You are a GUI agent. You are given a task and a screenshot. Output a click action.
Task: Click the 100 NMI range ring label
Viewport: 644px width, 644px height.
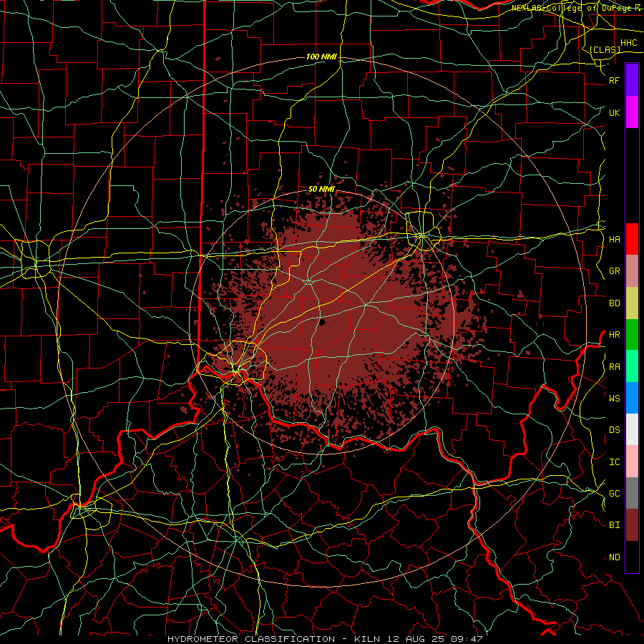pos(321,57)
